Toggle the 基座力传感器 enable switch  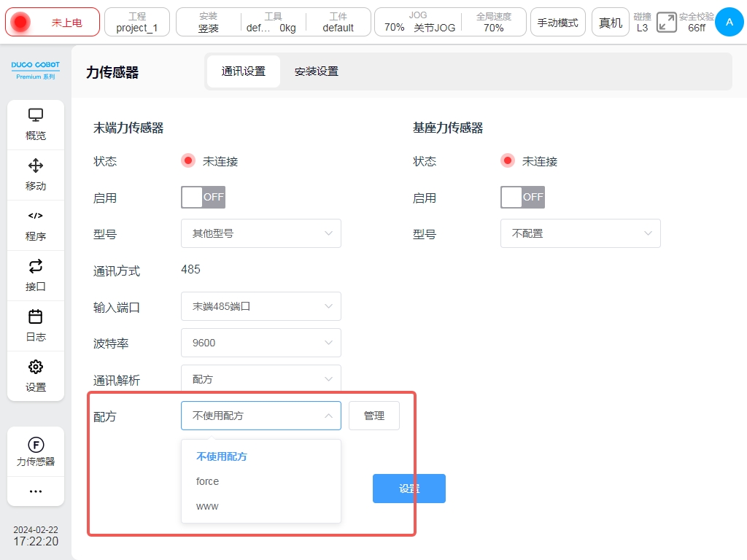[x=522, y=197]
